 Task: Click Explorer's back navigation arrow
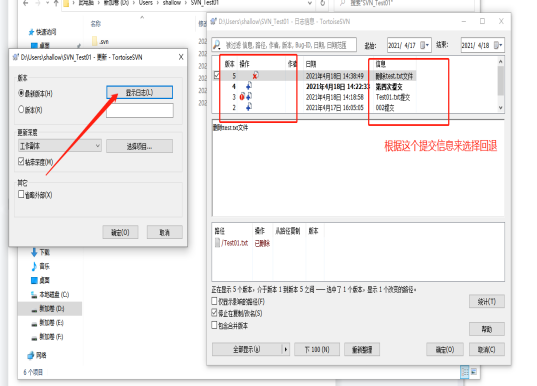point(26,3)
